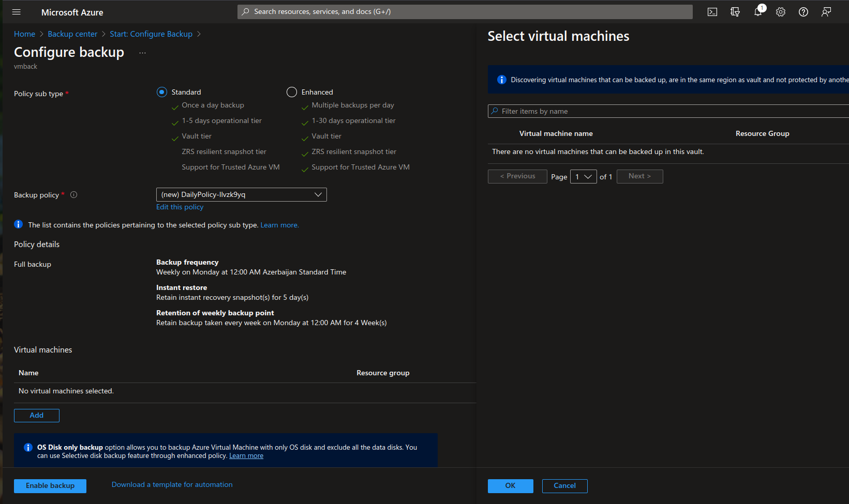The image size is (849, 504).
Task: Click the Backup policy info icon
Action: click(x=73, y=195)
